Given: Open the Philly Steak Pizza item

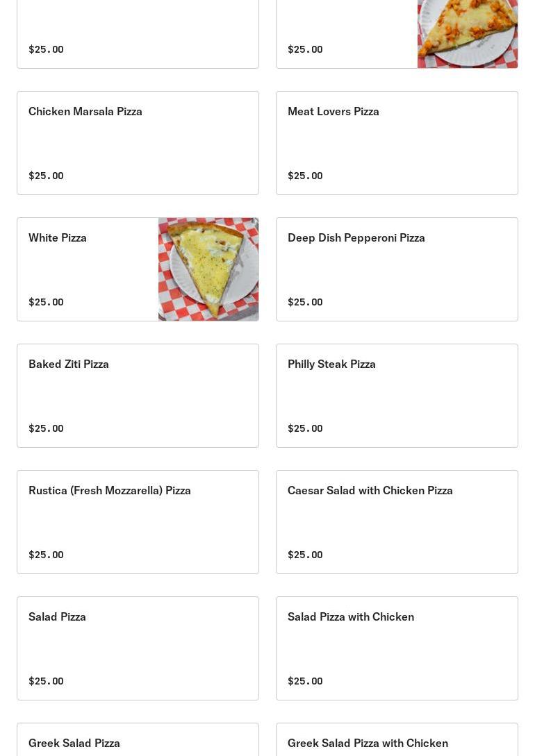Looking at the screenshot, I should click(x=331, y=364).
